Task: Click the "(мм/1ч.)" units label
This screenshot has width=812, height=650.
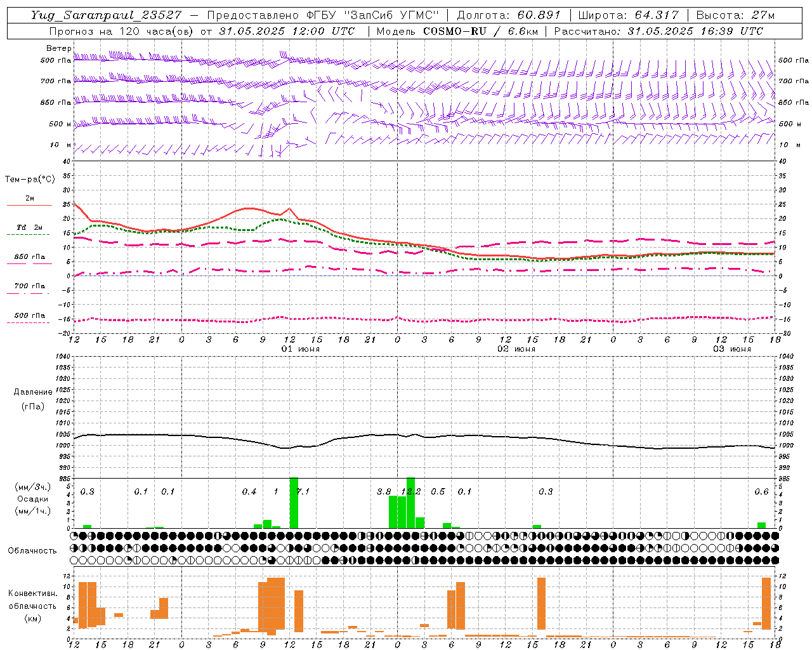Action: (32, 511)
